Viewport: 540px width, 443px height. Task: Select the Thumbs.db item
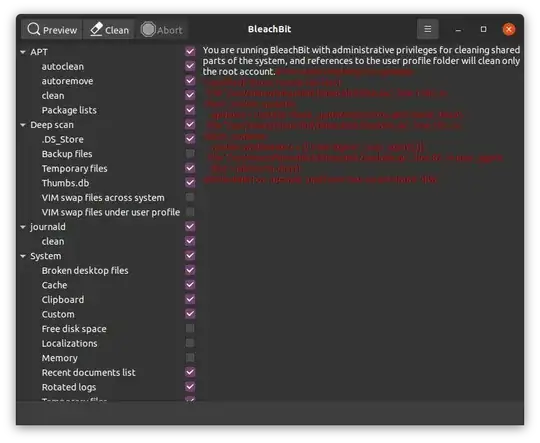tap(65, 183)
